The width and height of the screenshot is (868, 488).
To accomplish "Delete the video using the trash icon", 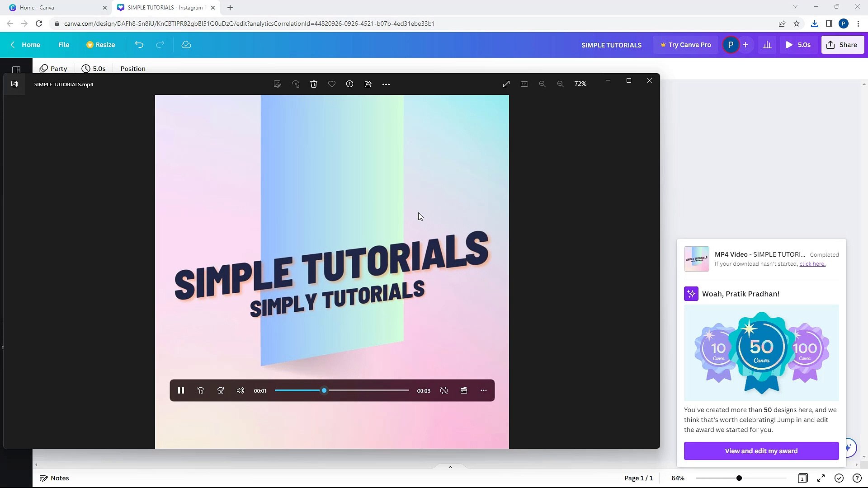I will point(314,84).
